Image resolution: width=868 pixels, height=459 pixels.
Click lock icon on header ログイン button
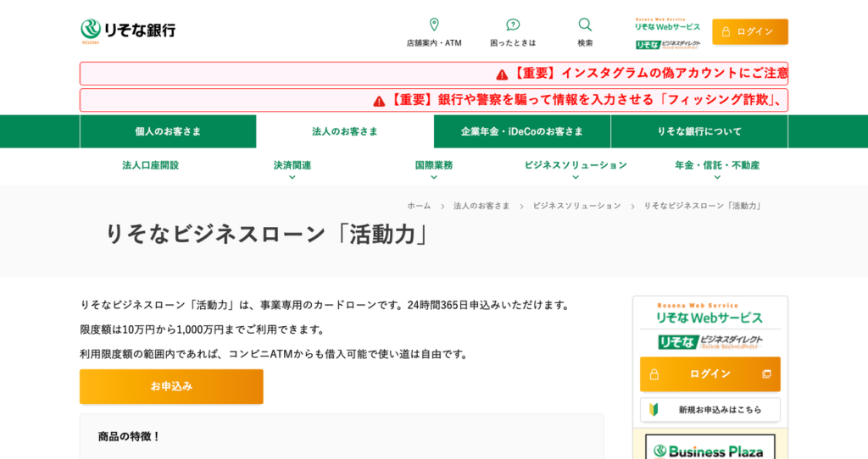click(x=726, y=31)
